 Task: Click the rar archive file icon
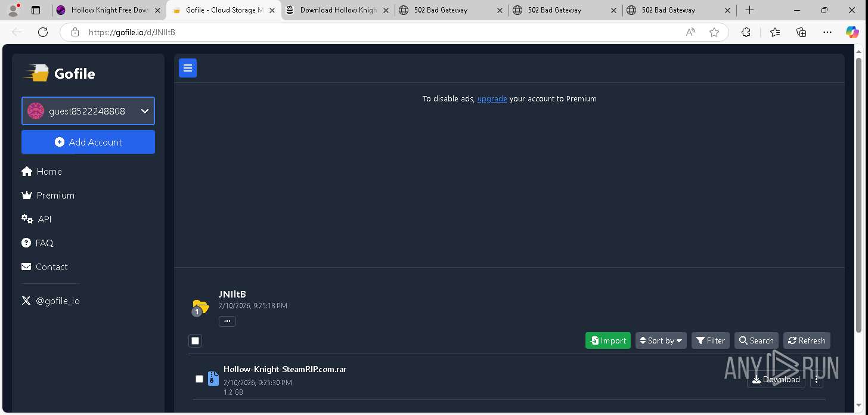[213, 378]
